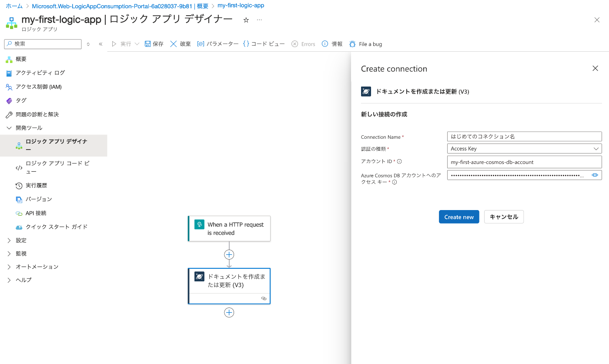Screen dimensions: 609x364
Task: Click the Create new button
Action: (x=459, y=217)
